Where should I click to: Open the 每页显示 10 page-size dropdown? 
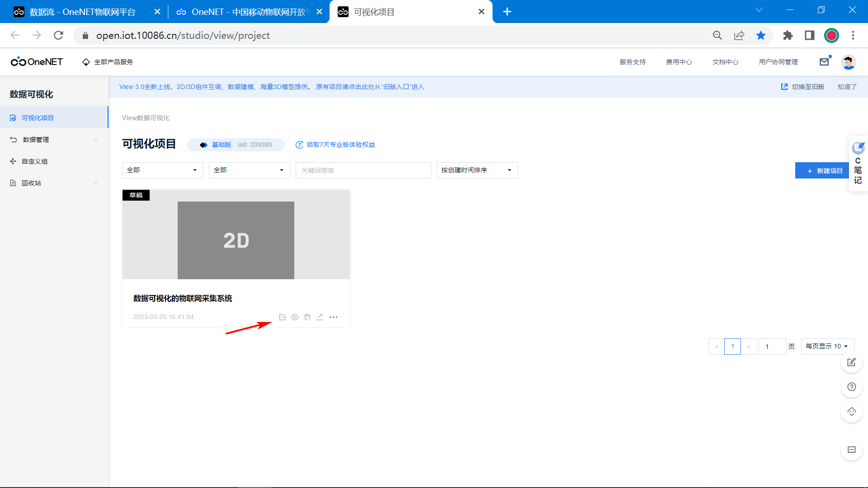(x=827, y=346)
